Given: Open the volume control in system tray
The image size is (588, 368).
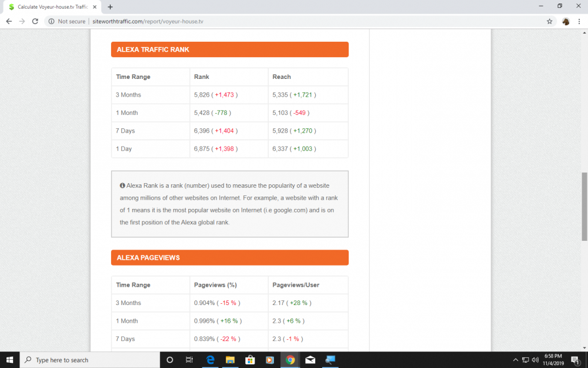Looking at the screenshot, I should [535, 360].
